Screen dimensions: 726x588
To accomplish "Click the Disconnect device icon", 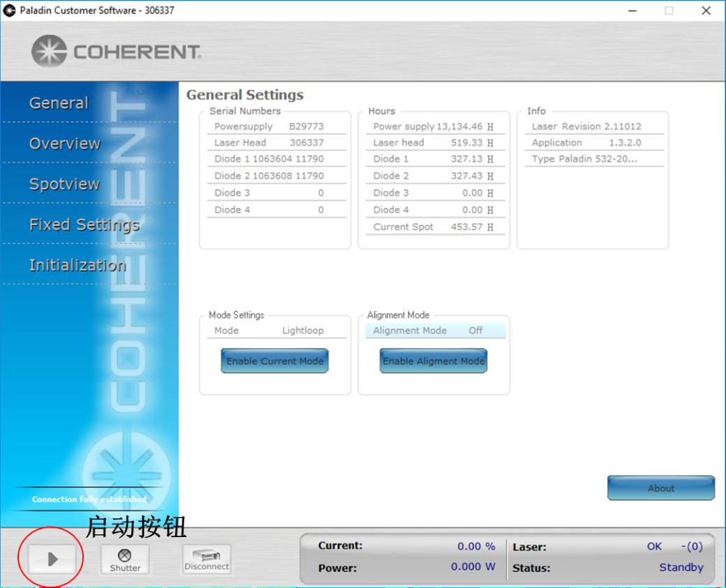I will [x=207, y=559].
